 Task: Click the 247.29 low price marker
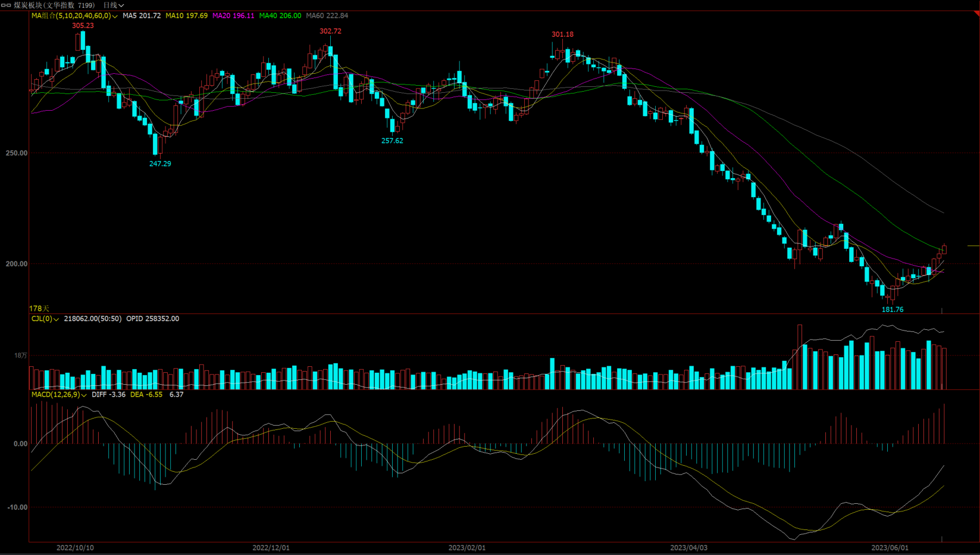point(160,164)
